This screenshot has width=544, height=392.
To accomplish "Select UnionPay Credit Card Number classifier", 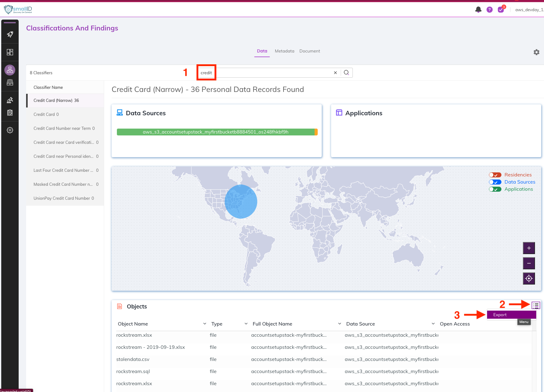I will (65, 198).
